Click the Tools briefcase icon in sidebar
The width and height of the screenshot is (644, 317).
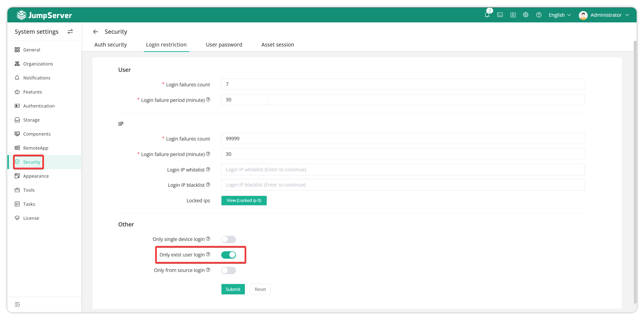17,190
